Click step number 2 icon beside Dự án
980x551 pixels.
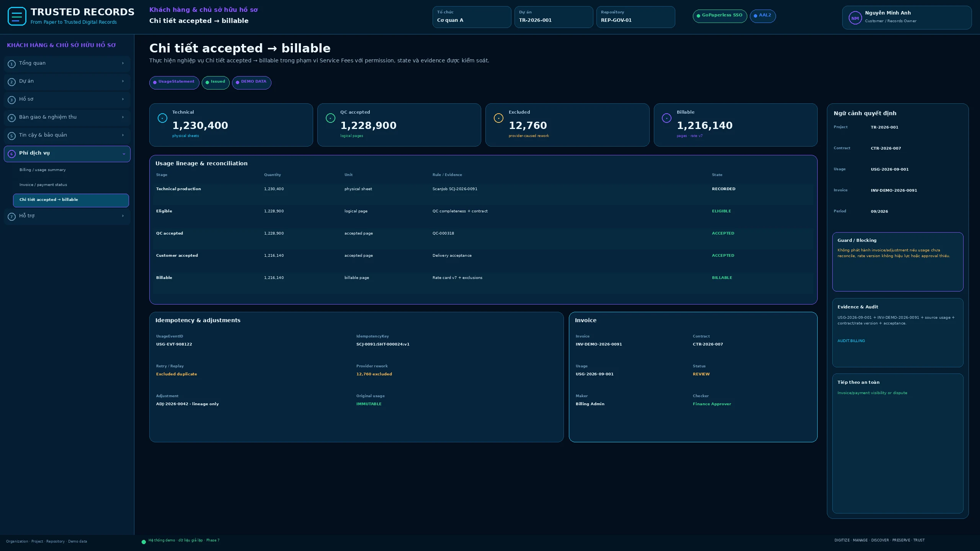tap(11, 82)
